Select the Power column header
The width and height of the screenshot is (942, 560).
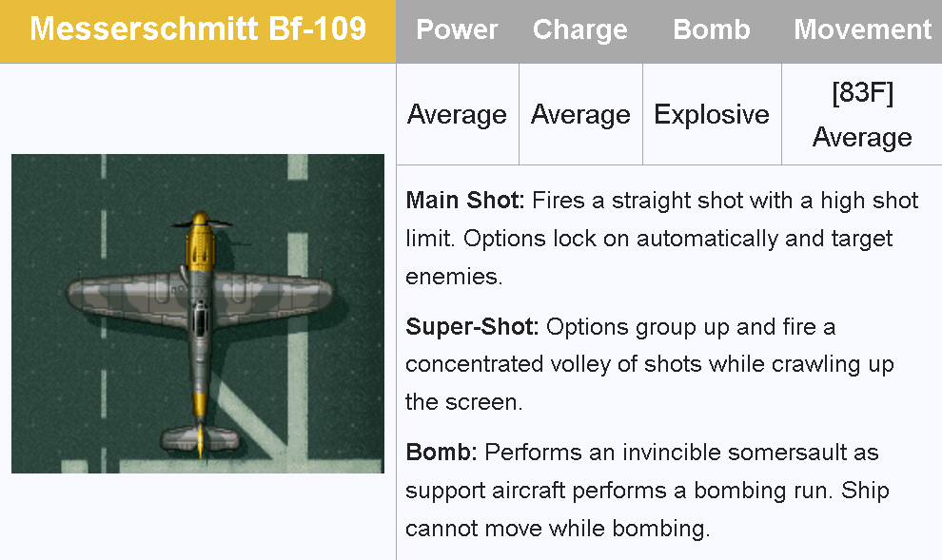457,29
